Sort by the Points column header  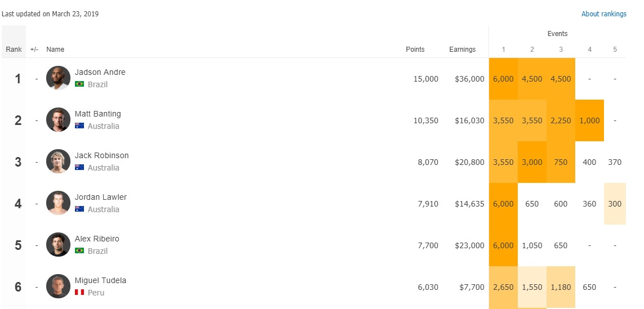click(415, 49)
